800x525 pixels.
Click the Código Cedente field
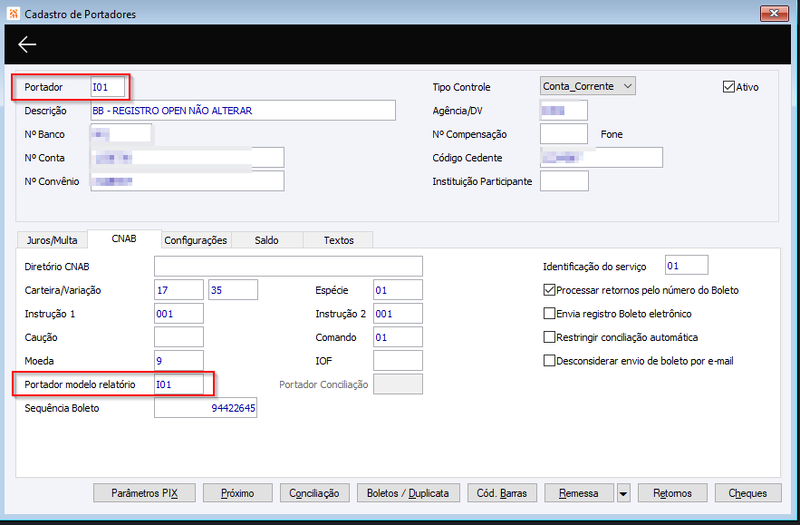pyautogui.click(x=602, y=158)
